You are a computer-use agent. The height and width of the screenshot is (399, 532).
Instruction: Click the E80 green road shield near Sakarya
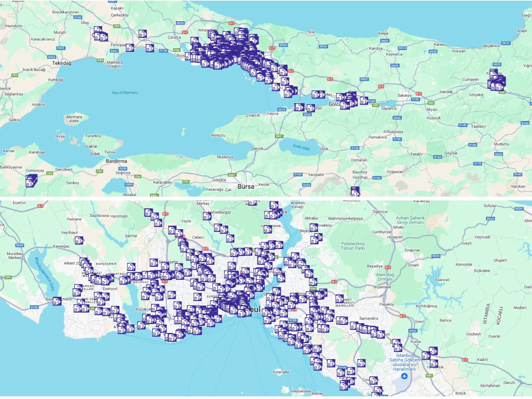point(431,103)
